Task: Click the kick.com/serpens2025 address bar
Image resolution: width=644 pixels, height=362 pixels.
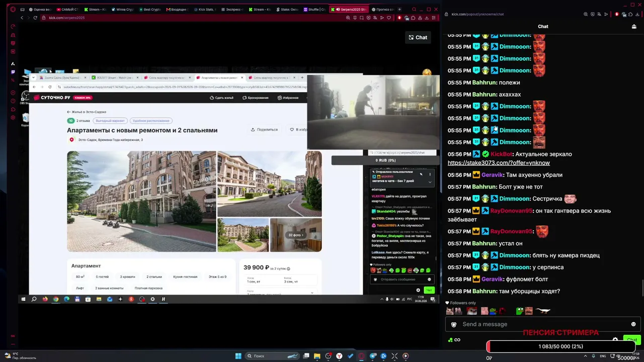Action: pos(191,18)
